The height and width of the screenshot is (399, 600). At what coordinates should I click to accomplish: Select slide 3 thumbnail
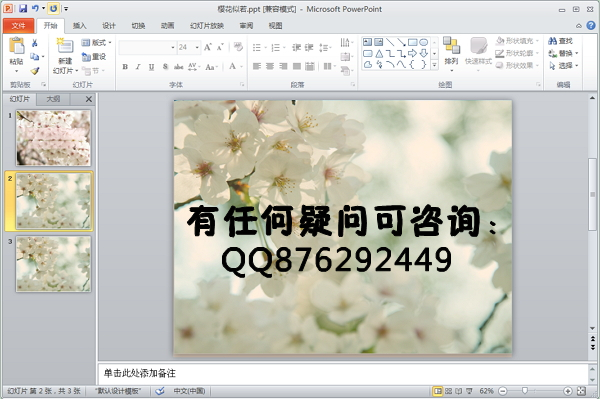tap(54, 264)
